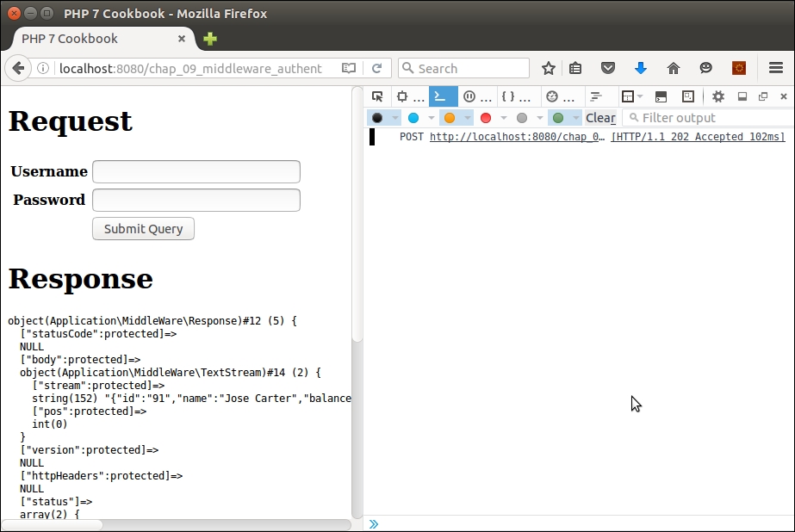Click into the Username text field
795x532 pixels.
196,171
